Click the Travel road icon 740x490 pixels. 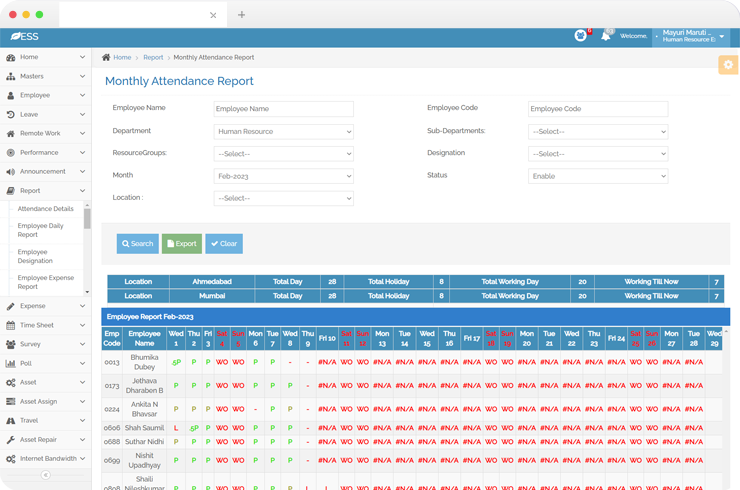point(10,421)
